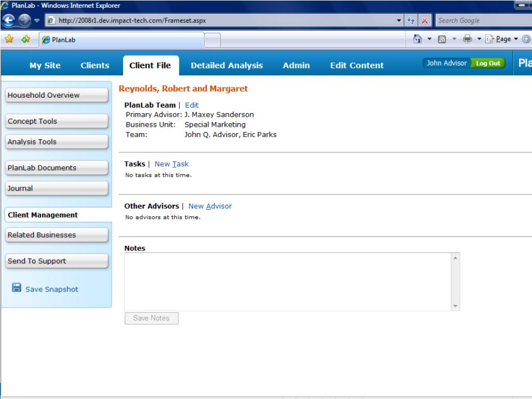Click the green Log Out button

coord(488,63)
